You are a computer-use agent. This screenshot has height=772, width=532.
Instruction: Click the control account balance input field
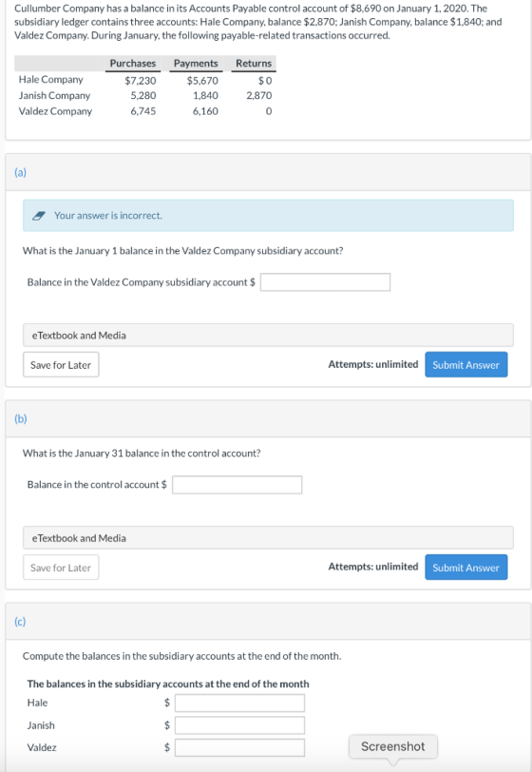coord(237,485)
